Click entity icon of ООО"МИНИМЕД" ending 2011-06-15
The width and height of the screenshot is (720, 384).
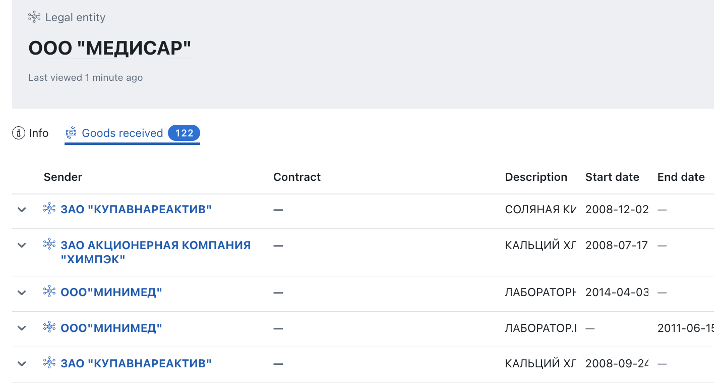point(49,327)
